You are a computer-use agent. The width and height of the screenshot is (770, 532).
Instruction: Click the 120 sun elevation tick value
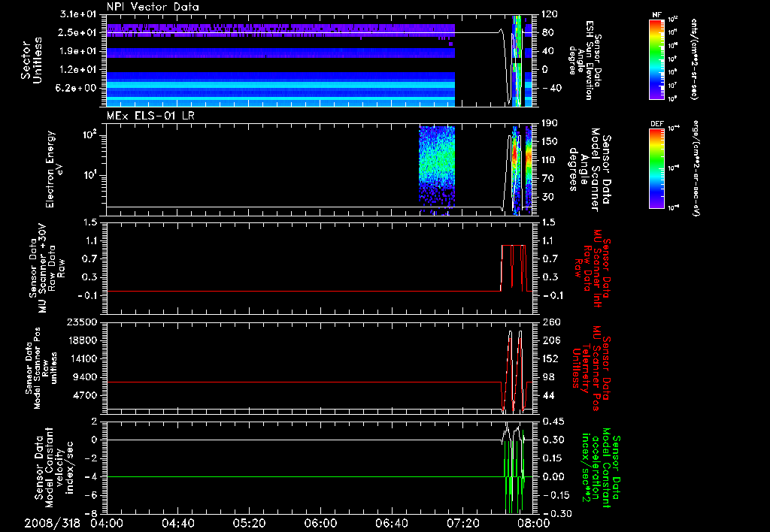tap(551, 14)
